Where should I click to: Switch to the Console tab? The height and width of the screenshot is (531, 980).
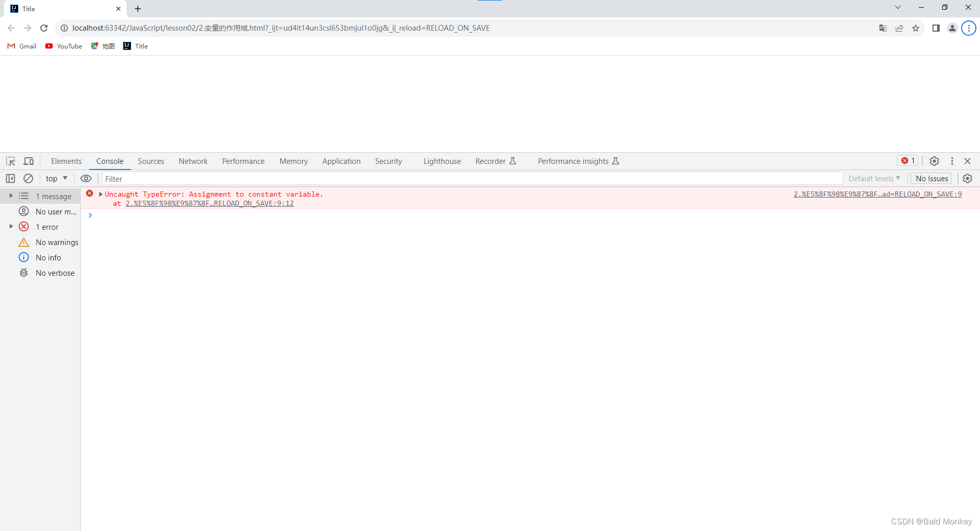[110, 161]
